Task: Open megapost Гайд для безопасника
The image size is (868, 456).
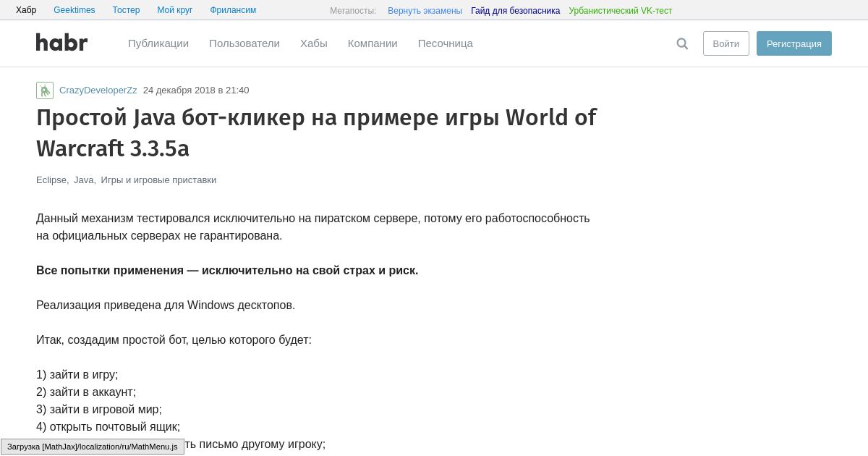Action: (x=515, y=11)
